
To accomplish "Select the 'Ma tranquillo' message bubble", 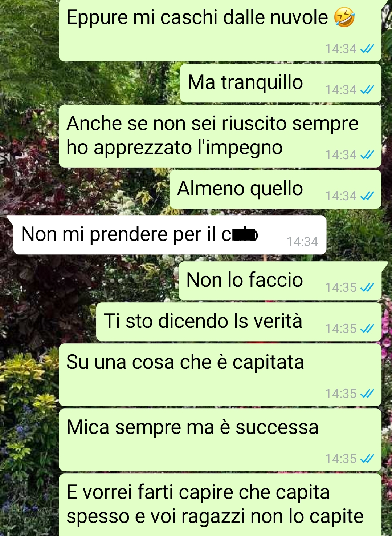I will pos(281,83).
